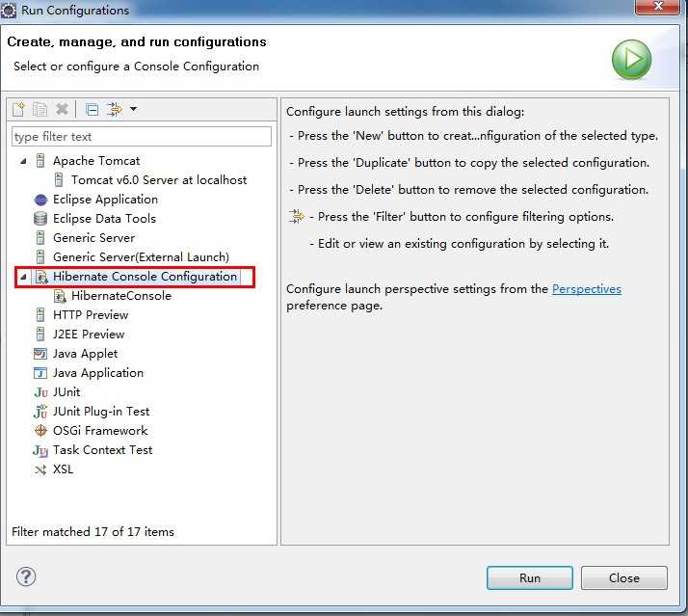Screen dimensions: 688x616
Task: Click the green Run banner icon
Action: pyautogui.click(x=631, y=59)
